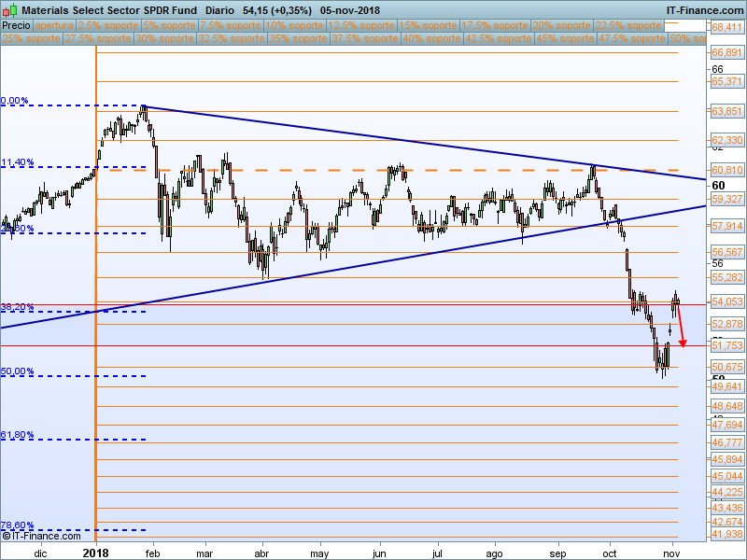Click the 56,567 price level tag
Viewport: 747px width, 560px height.
pyautogui.click(x=727, y=252)
